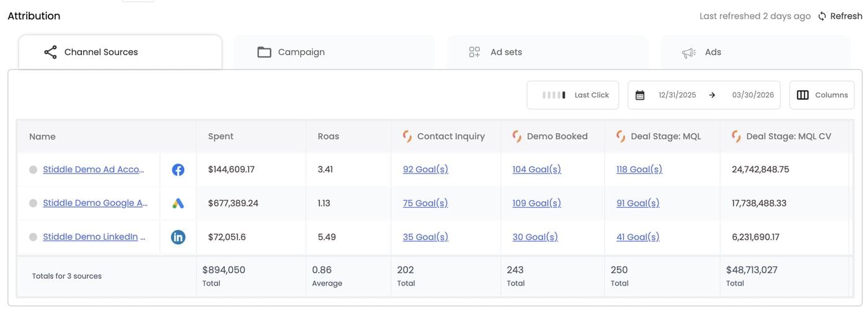
Task: Click the arrow between the date fields
Action: (712, 95)
